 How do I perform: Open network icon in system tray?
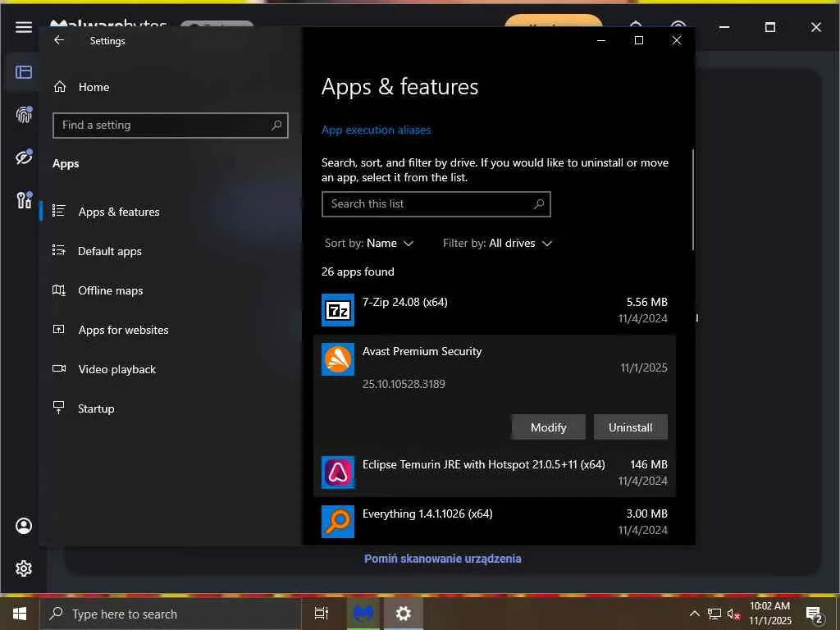point(714,614)
